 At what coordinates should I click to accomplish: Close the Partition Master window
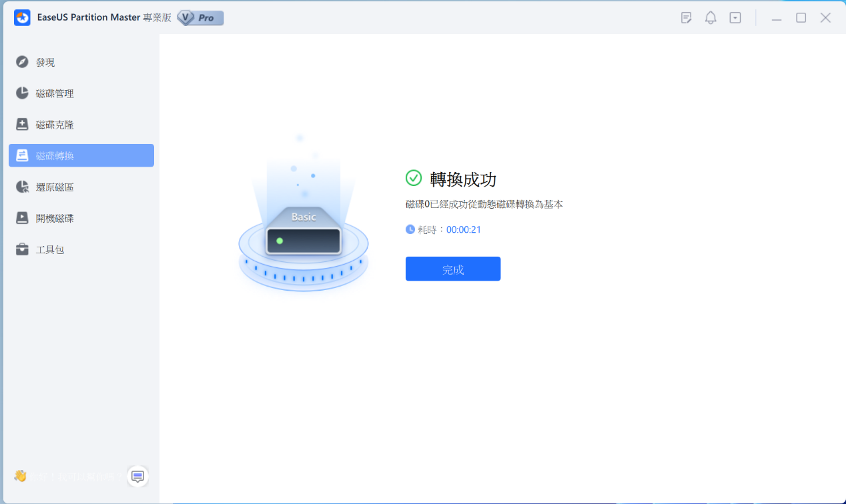(825, 18)
